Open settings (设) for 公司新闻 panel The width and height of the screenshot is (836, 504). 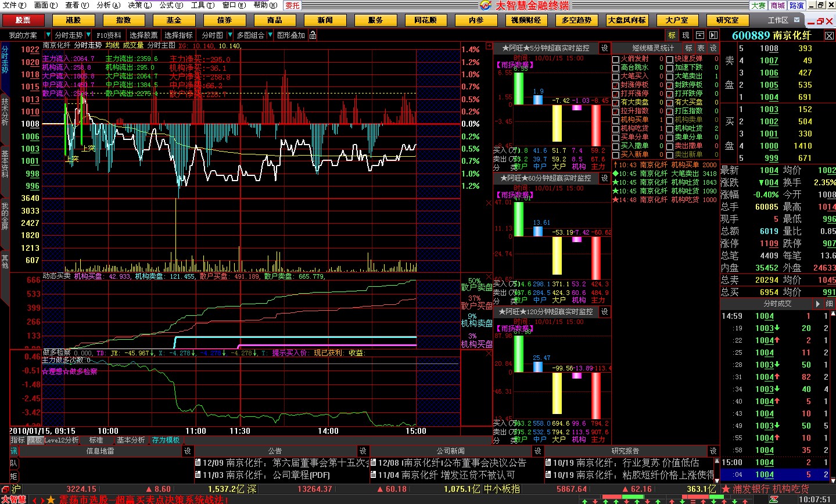click(538, 451)
